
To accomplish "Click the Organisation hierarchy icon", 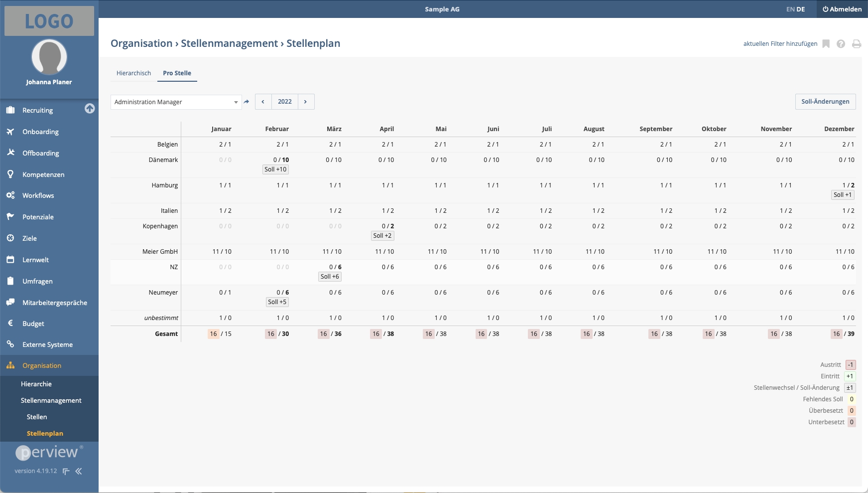I will click(10, 365).
